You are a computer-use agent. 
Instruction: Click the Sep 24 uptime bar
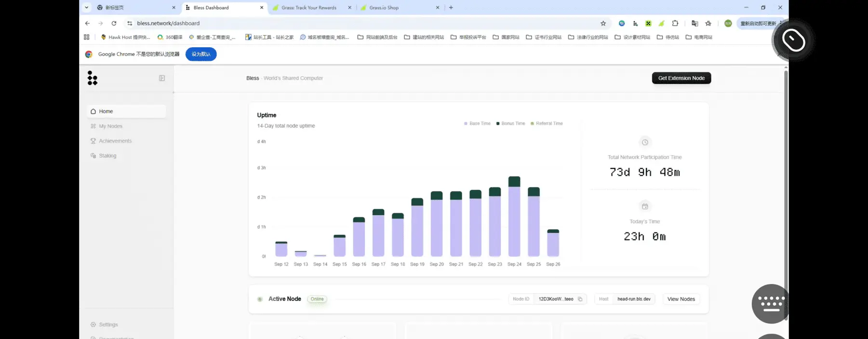click(x=514, y=217)
